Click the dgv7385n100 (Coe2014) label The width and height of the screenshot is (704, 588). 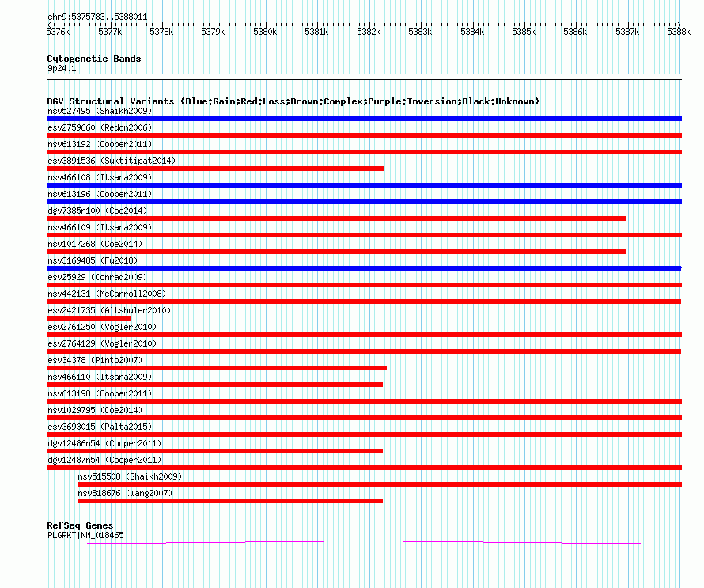coord(97,211)
